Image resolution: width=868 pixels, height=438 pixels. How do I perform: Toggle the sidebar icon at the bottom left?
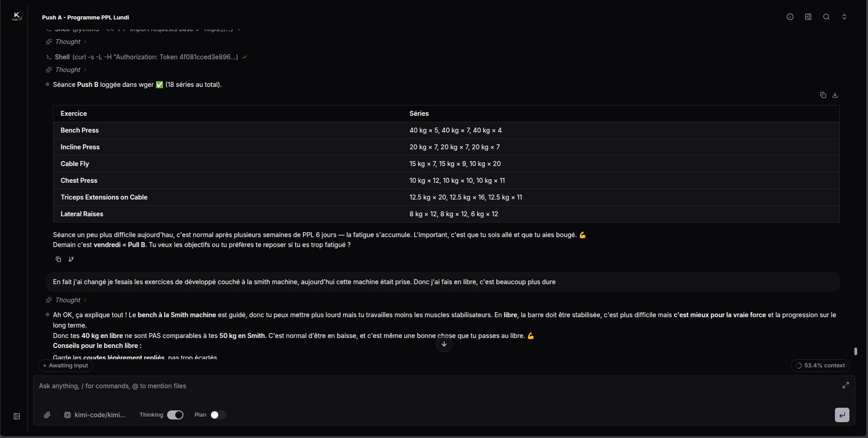(17, 416)
